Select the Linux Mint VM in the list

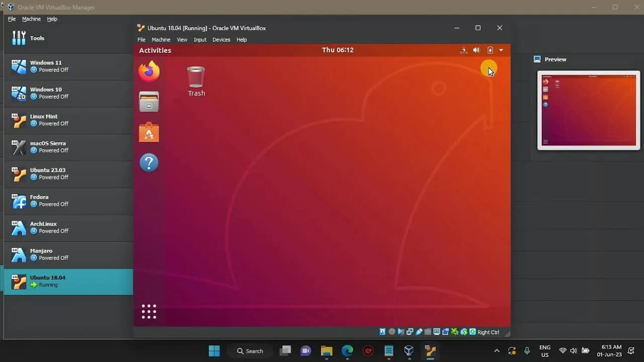tap(50, 120)
